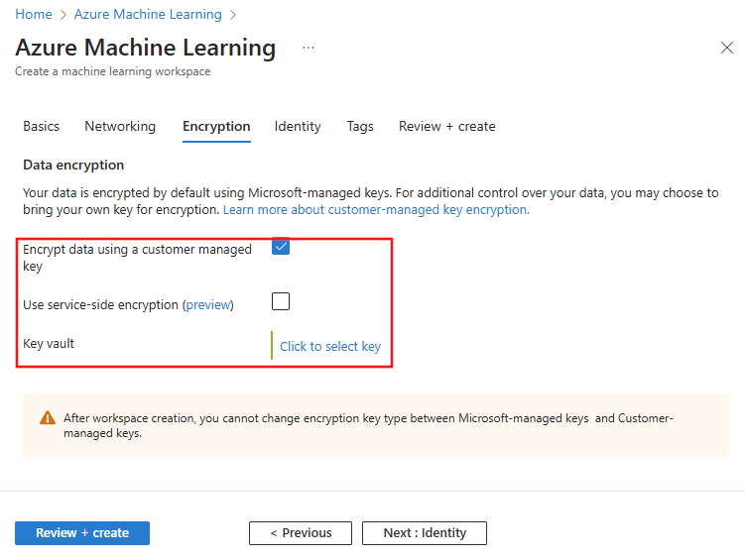The width and height of the screenshot is (745, 560).
Task: Click the ellipsis more options icon
Action: (309, 48)
